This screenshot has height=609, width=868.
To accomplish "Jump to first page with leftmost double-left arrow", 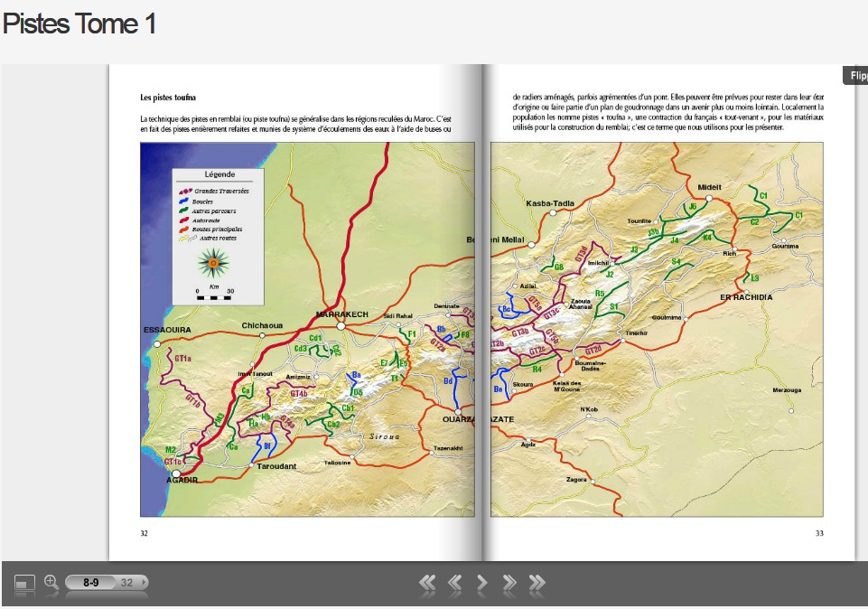I will coord(427,583).
